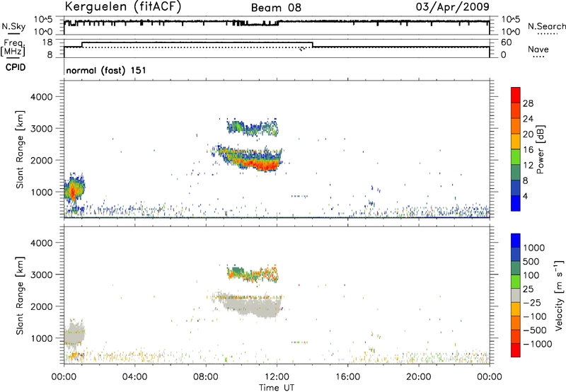The height and width of the screenshot is (392, 566).
Task: Click the 3000 km echo band in power panel
Action: tap(253, 127)
